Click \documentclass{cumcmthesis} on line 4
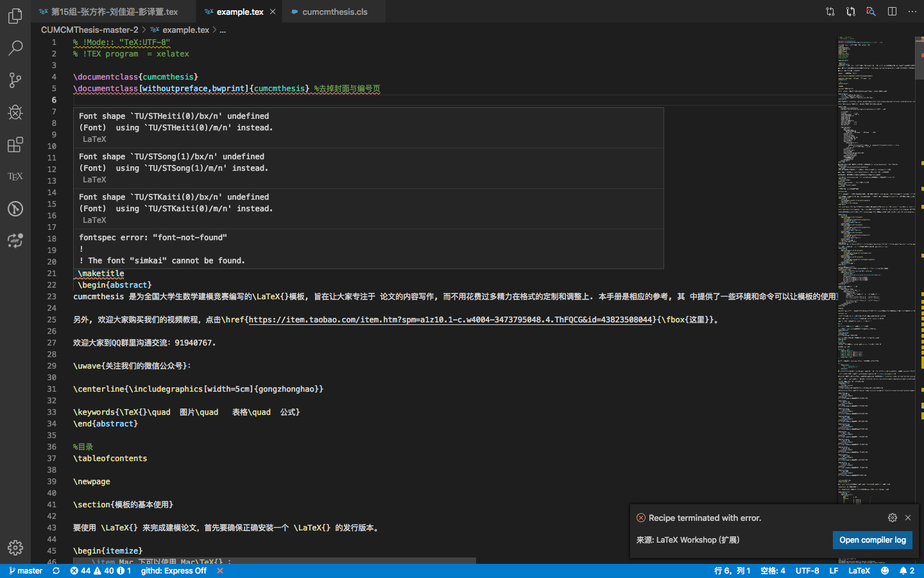This screenshot has height=578, width=924. coord(135,77)
